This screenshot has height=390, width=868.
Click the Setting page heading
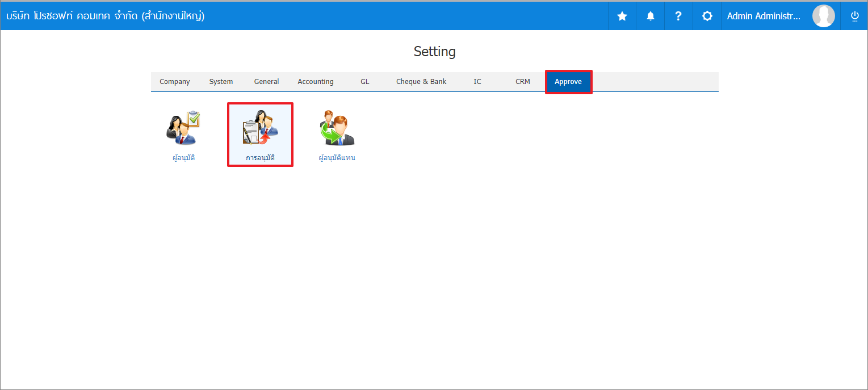click(434, 52)
